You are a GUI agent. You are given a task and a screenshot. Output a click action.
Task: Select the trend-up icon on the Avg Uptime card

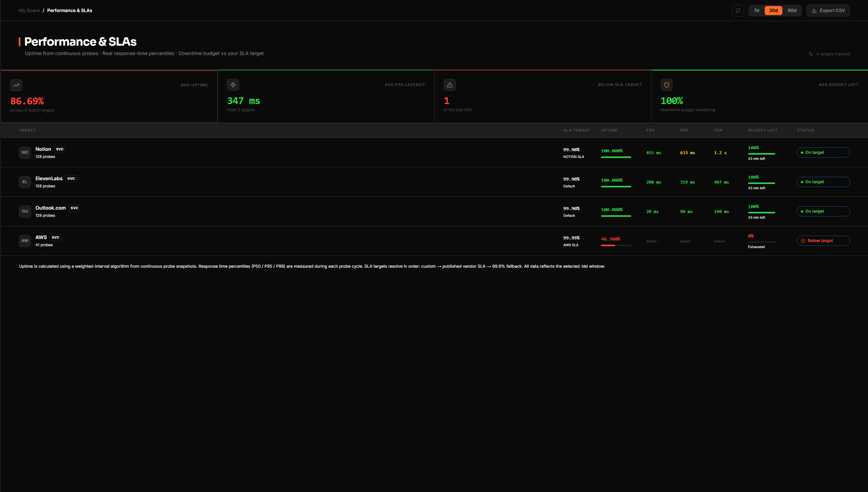point(16,85)
